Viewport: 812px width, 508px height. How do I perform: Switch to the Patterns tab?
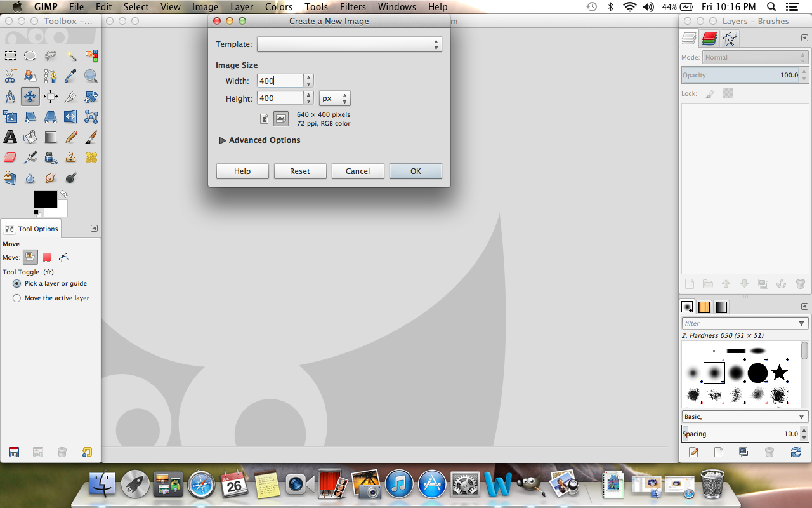(704, 307)
